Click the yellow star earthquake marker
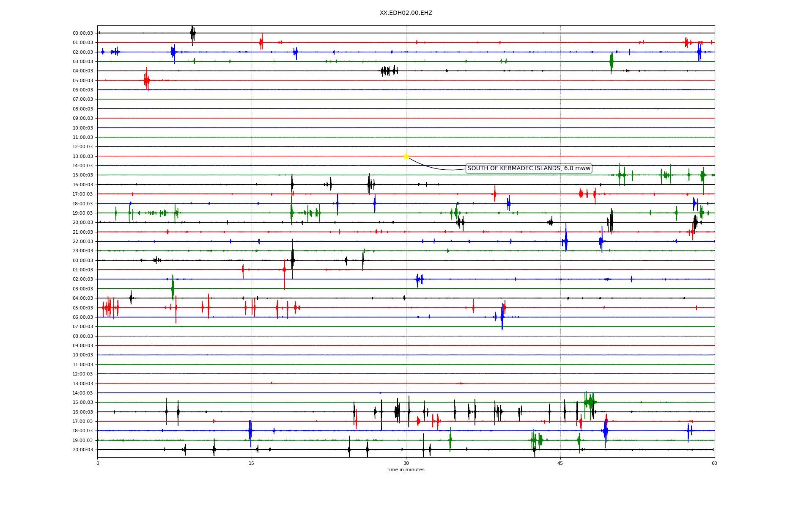 (x=406, y=156)
